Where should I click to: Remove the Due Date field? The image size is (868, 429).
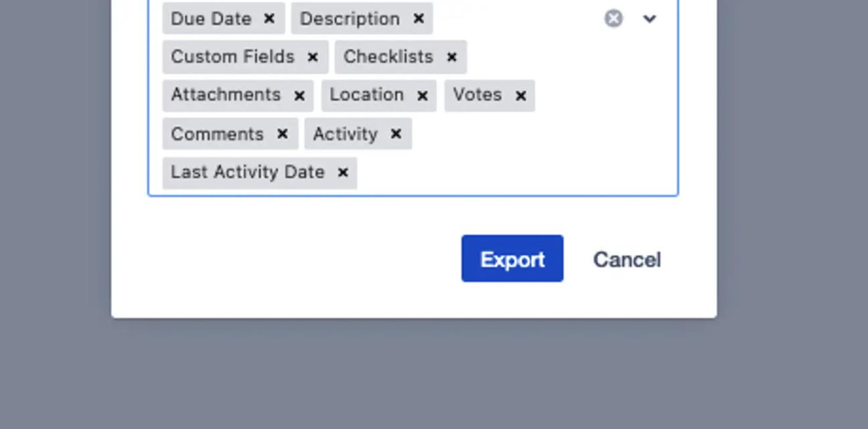(x=268, y=19)
